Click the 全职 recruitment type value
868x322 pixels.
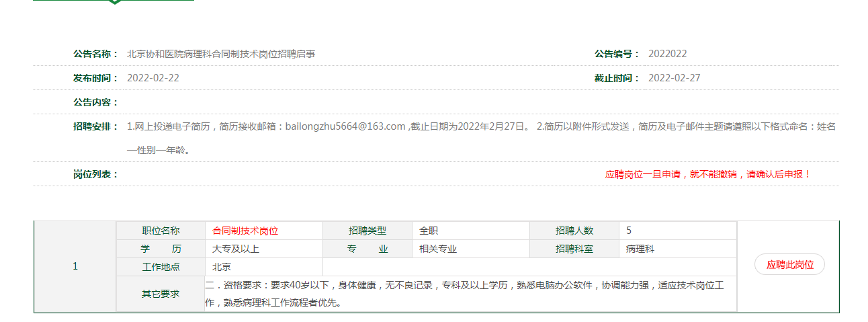point(429,231)
